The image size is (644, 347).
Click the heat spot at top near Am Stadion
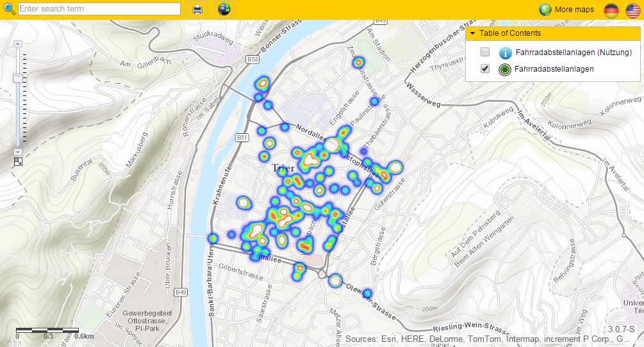tap(359, 63)
